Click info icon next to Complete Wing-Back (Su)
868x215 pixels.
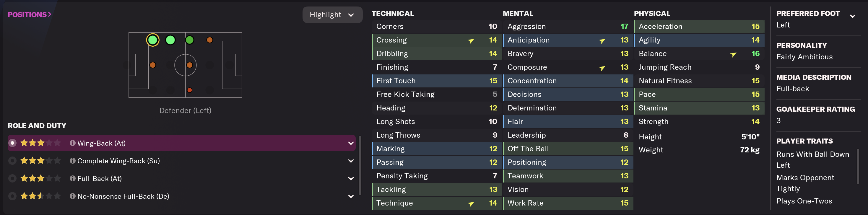[x=72, y=161]
